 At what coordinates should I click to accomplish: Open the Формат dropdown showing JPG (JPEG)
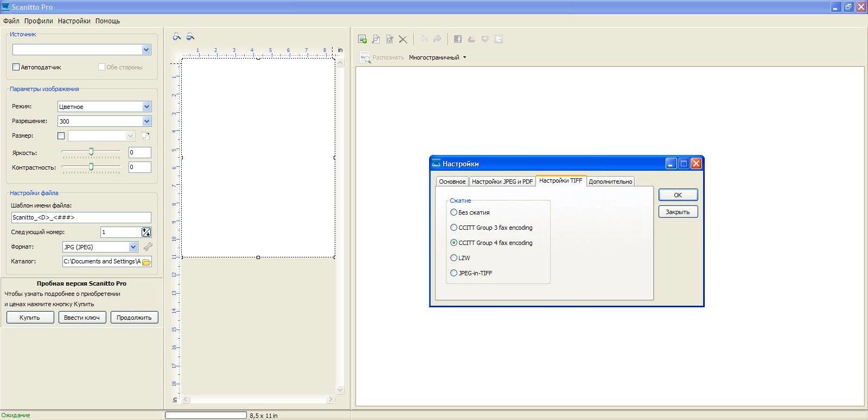click(x=133, y=247)
